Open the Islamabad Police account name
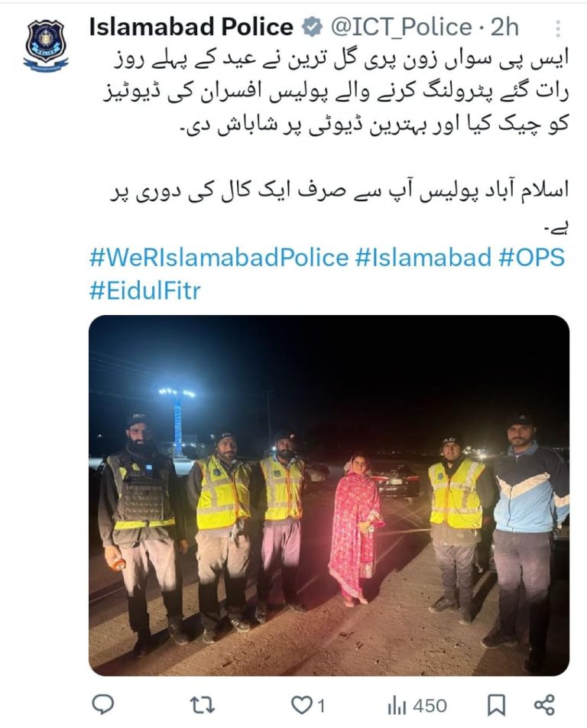 click(191, 27)
